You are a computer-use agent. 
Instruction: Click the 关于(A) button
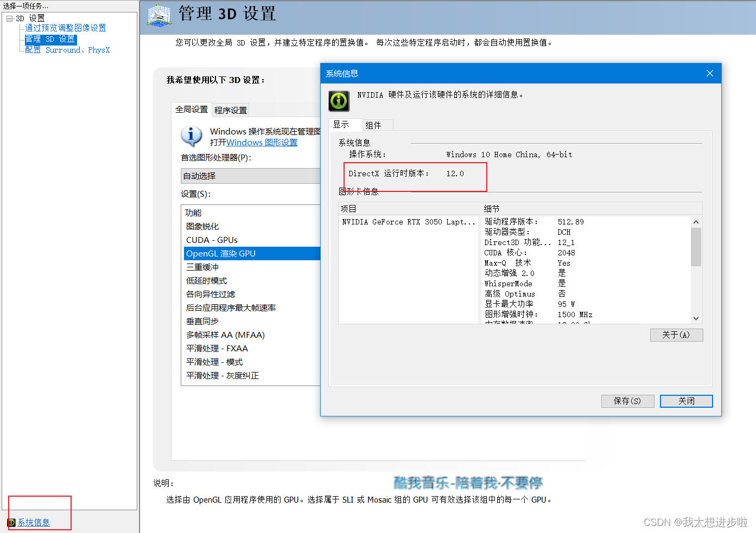[676, 335]
